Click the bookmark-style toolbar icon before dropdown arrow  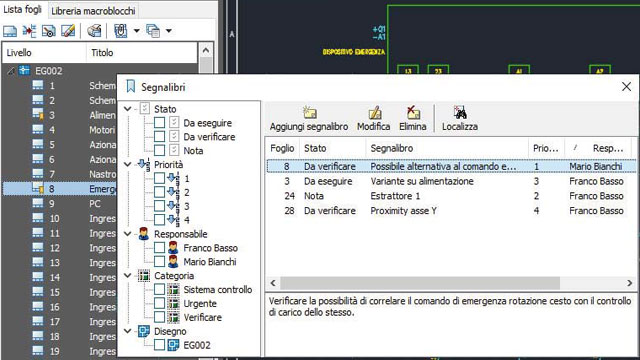120,31
